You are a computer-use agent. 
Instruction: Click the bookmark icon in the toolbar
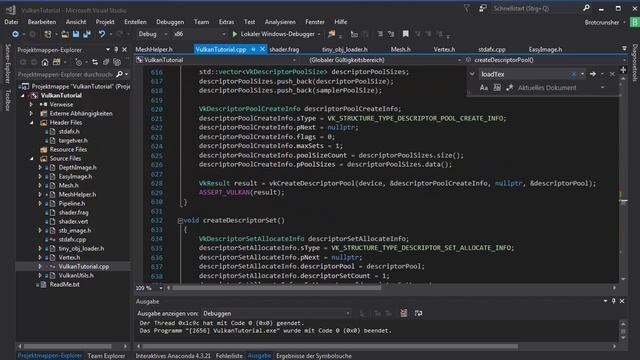pyautogui.click(x=405, y=34)
